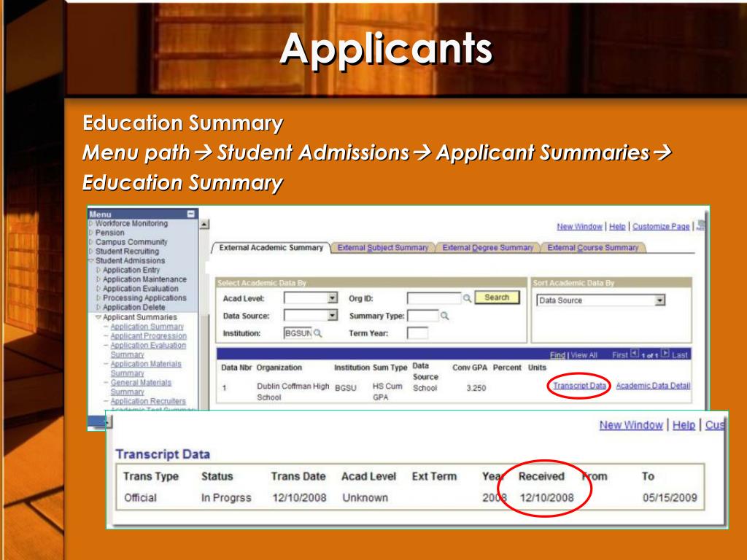The height and width of the screenshot is (560, 747).
Task: Click into Summary Type input field
Action: click(423, 316)
